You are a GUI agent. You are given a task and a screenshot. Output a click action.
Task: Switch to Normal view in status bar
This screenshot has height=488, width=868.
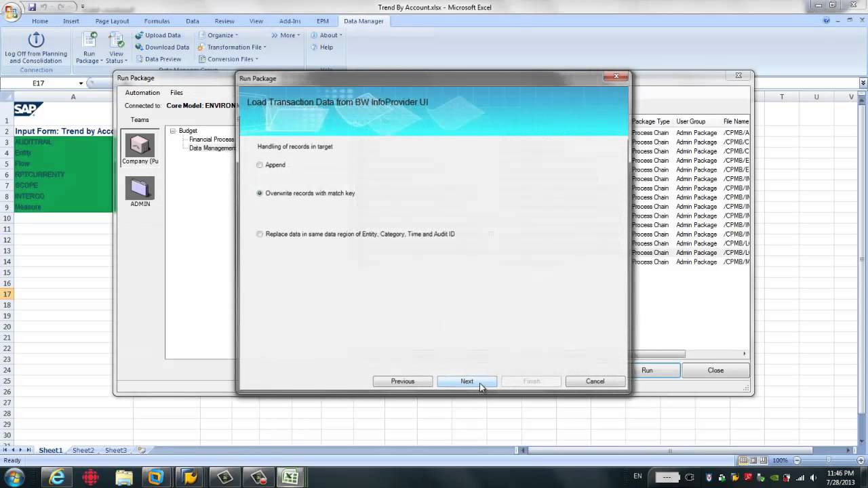coord(743,461)
